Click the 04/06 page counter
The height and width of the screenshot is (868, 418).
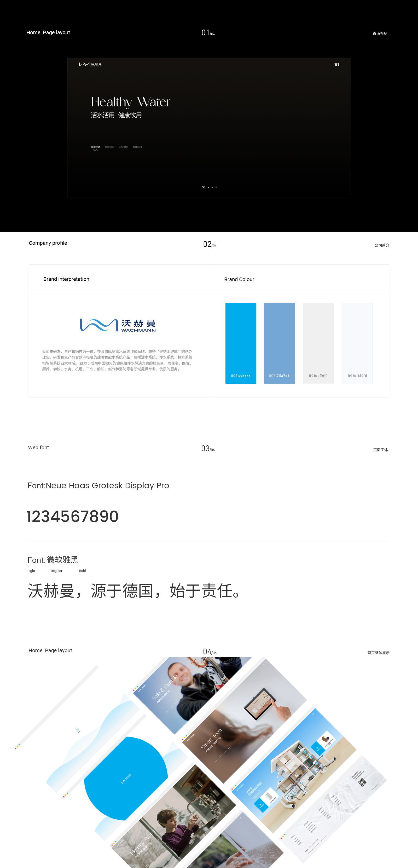coord(210,652)
